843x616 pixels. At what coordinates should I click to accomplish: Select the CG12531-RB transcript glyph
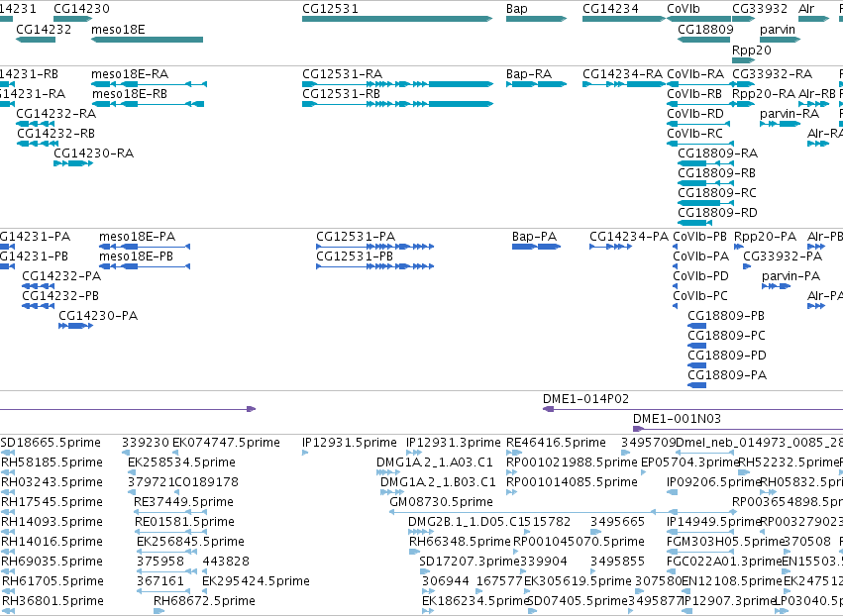coord(397,104)
